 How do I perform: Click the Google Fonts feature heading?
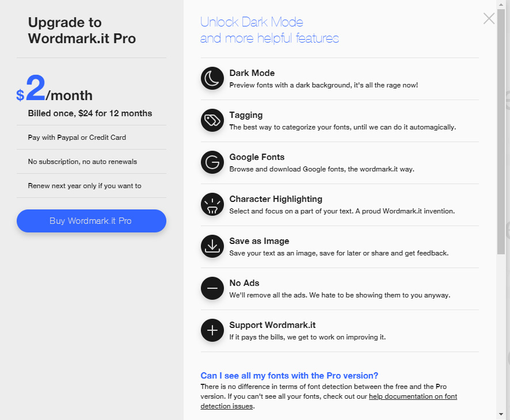pos(257,157)
